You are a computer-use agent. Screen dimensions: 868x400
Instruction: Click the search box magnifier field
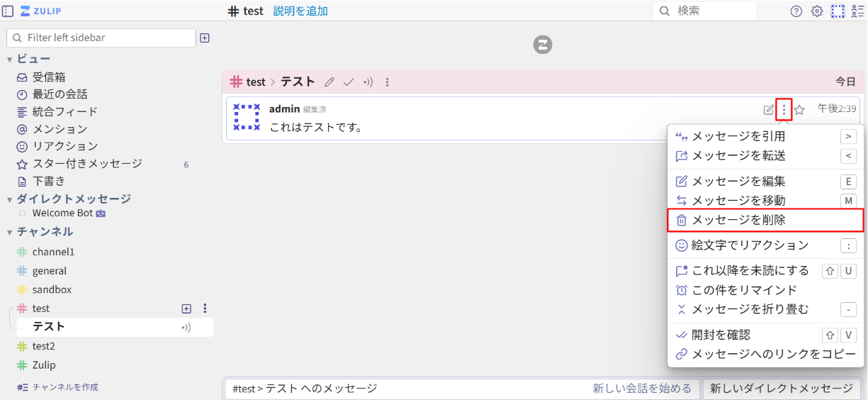click(x=704, y=11)
